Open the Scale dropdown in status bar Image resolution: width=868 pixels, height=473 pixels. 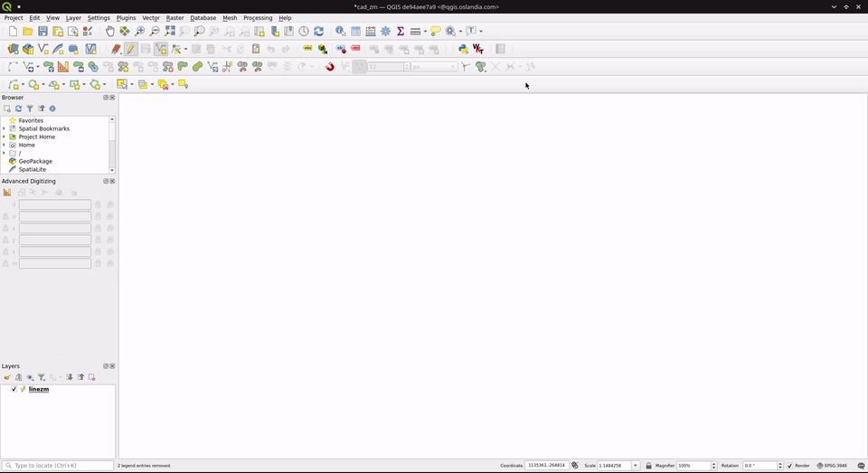click(x=636, y=466)
